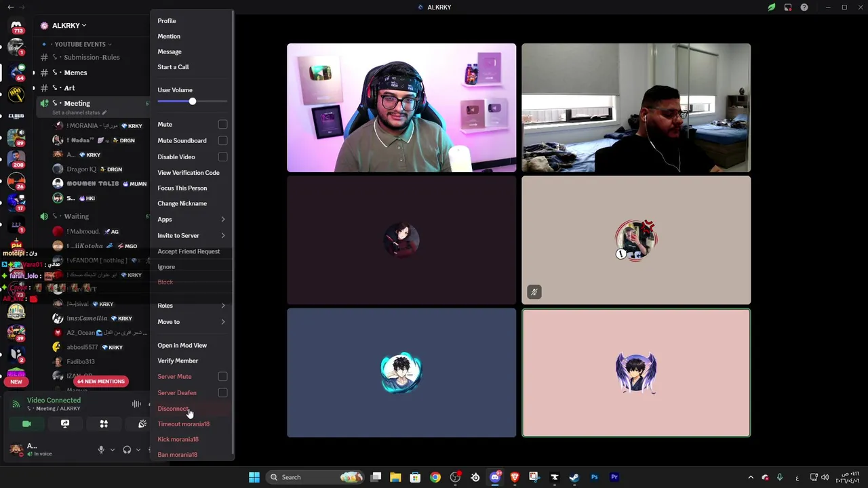The image size is (868, 488).
Task: Edit channel status pencil icon
Action: tap(104, 113)
